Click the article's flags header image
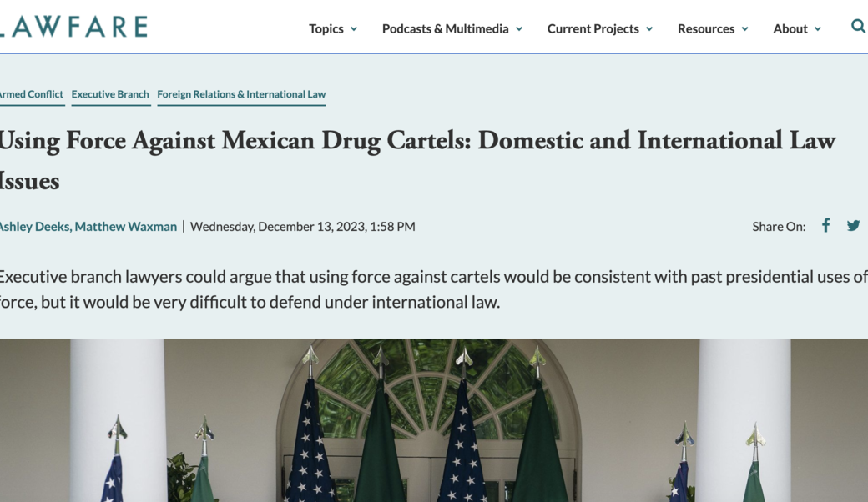This screenshot has height=502, width=868. click(434, 421)
